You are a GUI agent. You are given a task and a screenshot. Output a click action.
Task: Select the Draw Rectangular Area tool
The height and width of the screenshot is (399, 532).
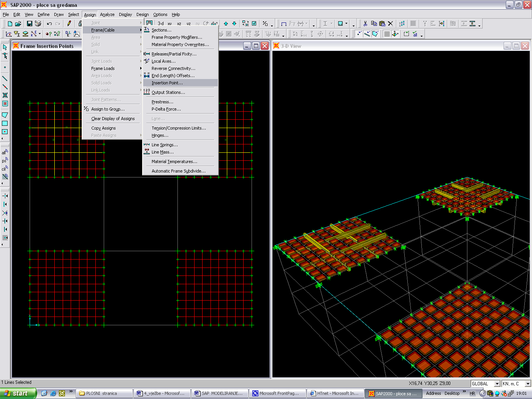[x=5, y=123]
